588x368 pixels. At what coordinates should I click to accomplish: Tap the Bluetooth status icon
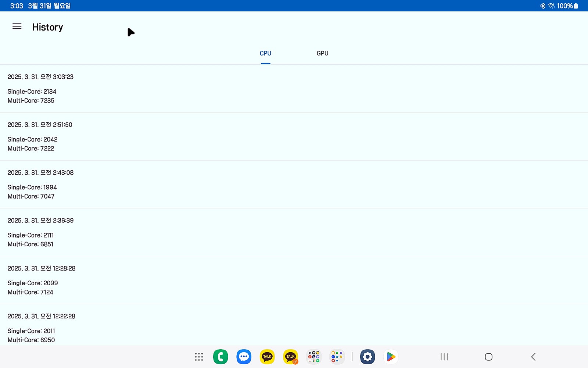pos(542,6)
